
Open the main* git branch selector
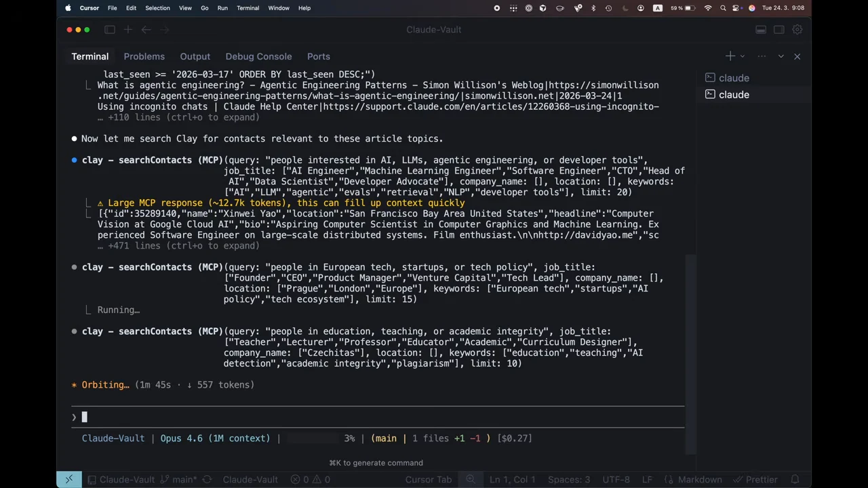click(178, 479)
